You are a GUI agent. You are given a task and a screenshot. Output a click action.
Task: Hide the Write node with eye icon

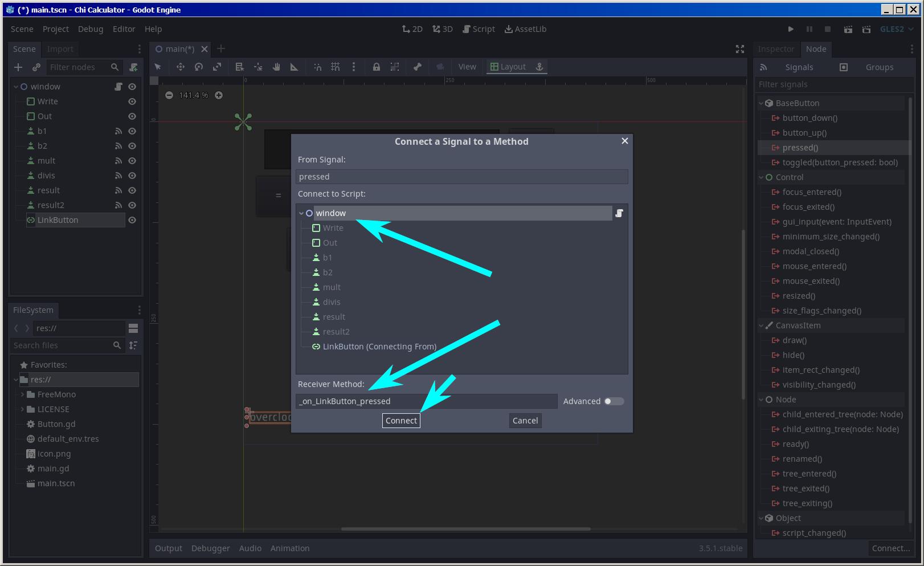[x=132, y=101]
